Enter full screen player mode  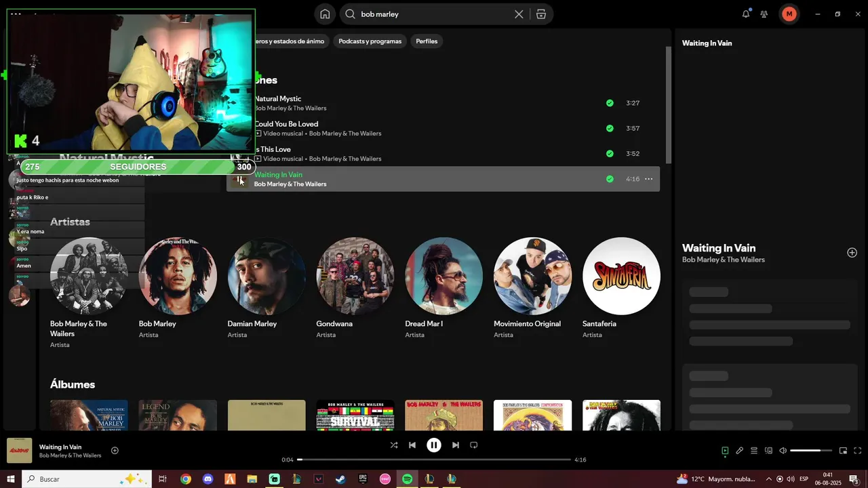[x=857, y=451]
